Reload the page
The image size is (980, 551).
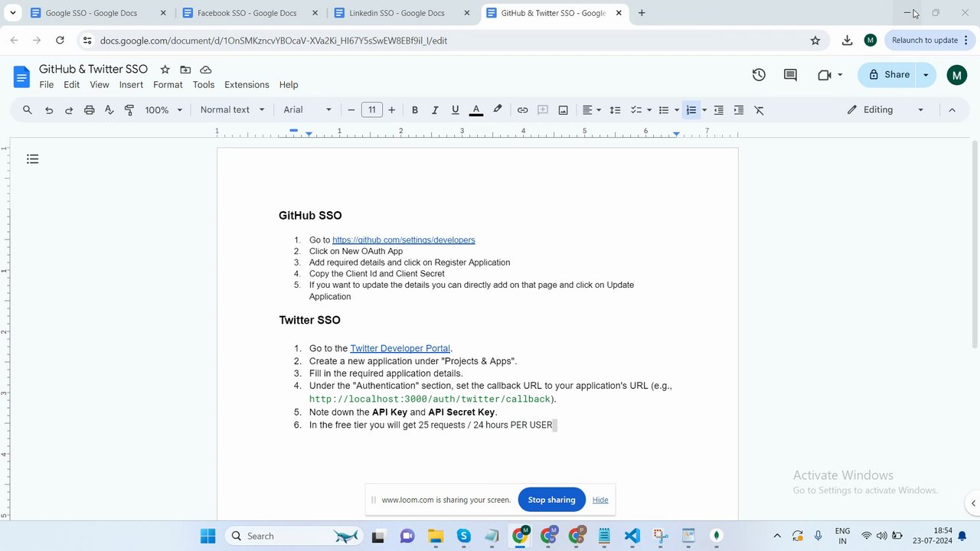[60, 41]
